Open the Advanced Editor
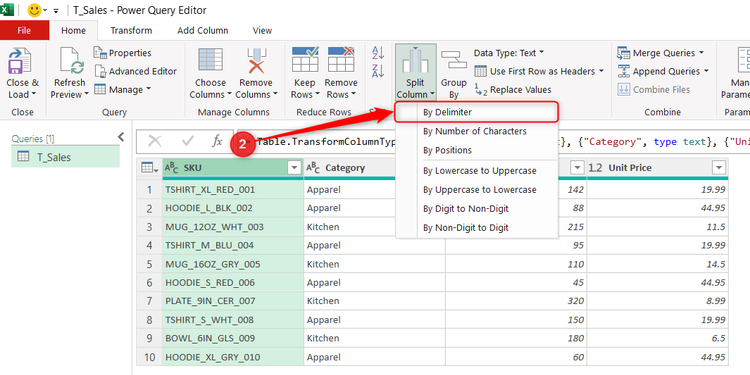 (x=135, y=71)
